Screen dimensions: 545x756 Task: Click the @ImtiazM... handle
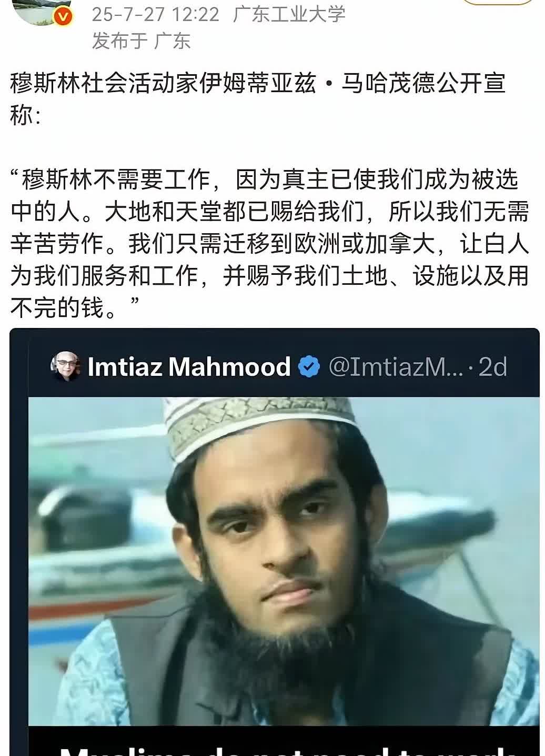pyautogui.click(x=396, y=367)
